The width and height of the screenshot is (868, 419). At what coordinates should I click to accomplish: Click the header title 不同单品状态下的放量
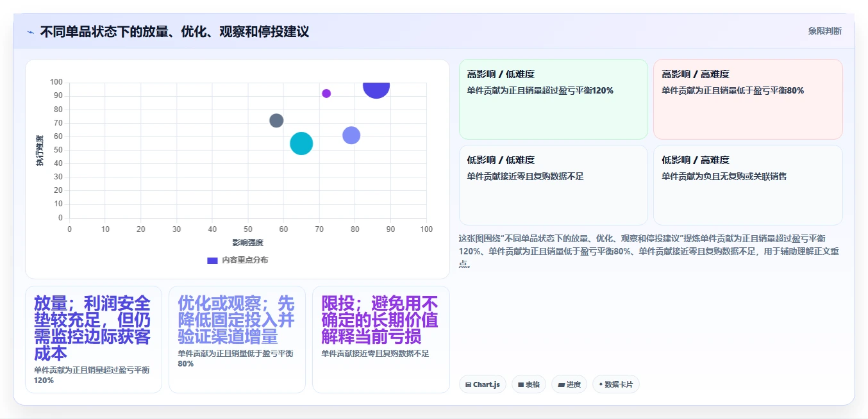(x=174, y=32)
